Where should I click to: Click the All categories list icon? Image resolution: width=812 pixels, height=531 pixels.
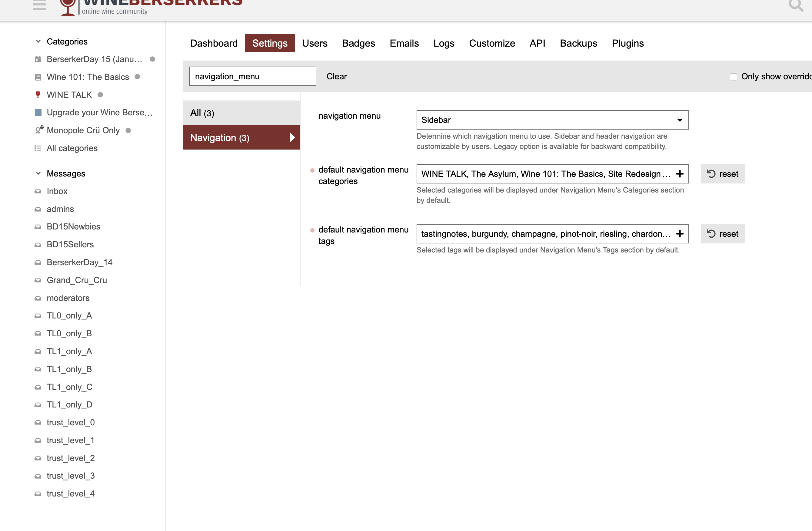coord(38,148)
